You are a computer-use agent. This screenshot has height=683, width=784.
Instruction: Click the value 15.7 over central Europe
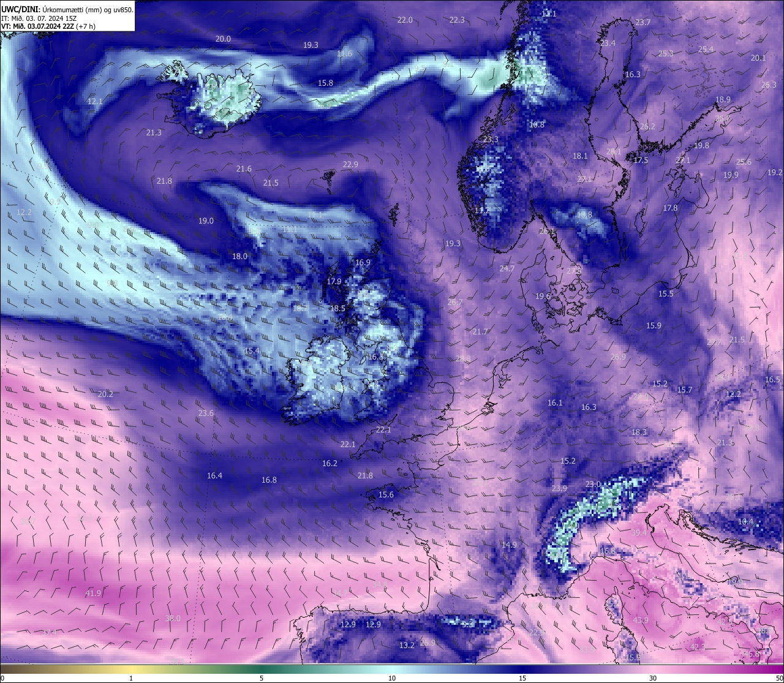pos(684,390)
